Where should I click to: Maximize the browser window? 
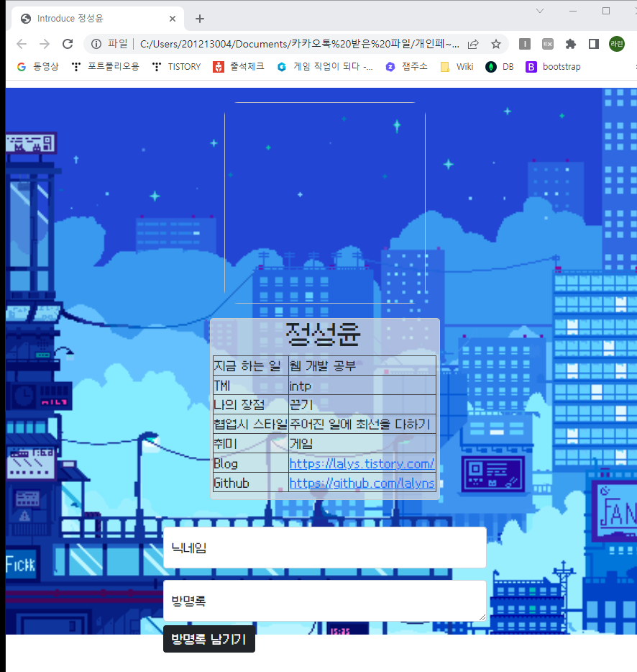606,11
